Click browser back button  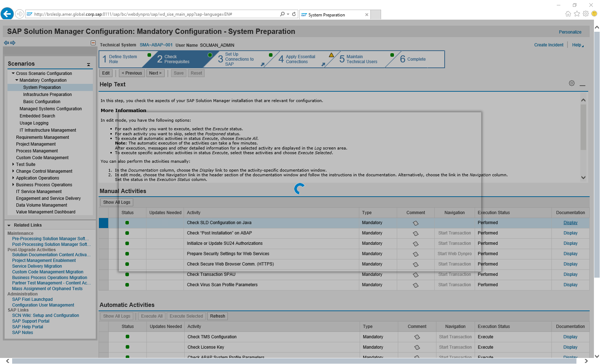(7, 14)
